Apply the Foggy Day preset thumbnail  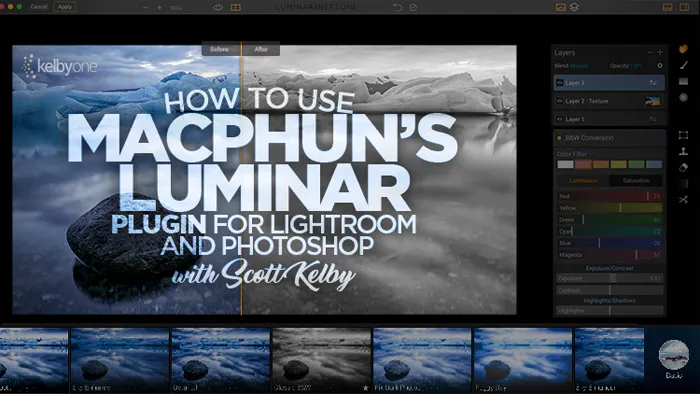(x=523, y=361)
